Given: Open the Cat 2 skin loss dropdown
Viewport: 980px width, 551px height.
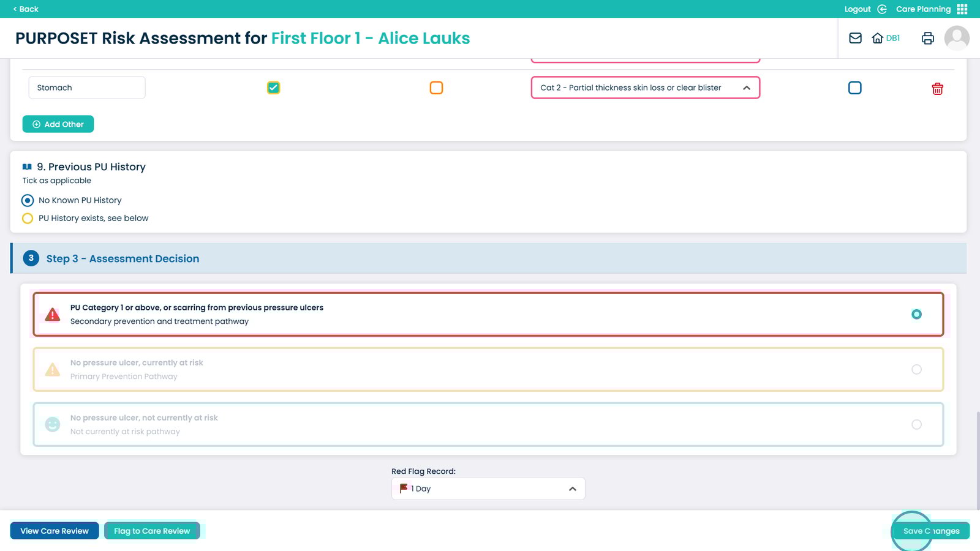Looking at the screenshot, I should (645, 88).
